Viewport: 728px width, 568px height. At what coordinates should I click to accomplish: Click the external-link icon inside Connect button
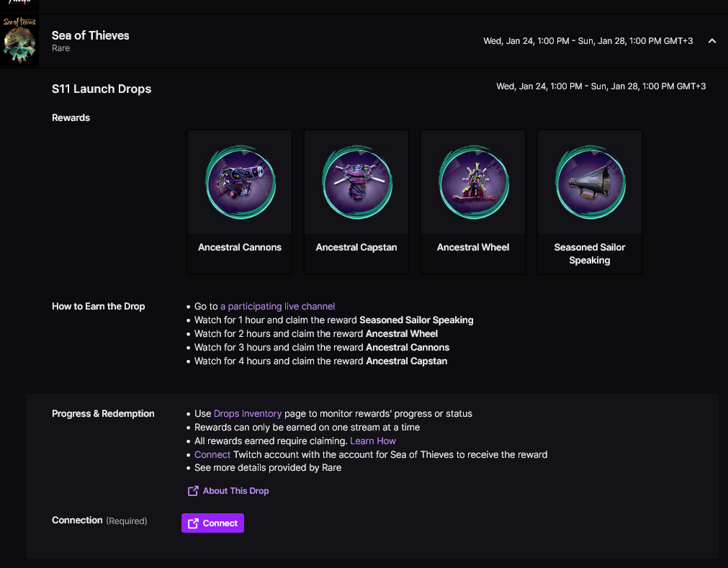[193, 523]
